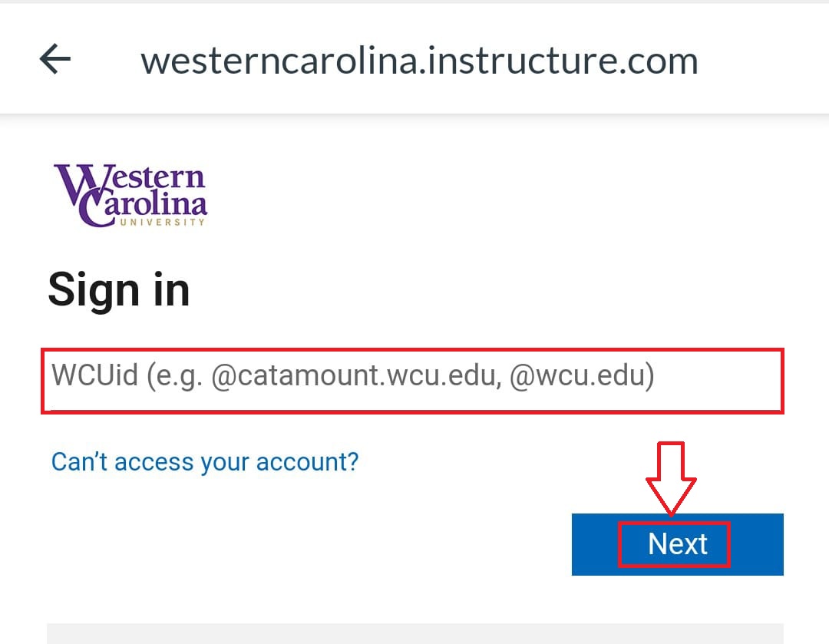Click inside the red-outlined WCUid box

click(412, 381)
